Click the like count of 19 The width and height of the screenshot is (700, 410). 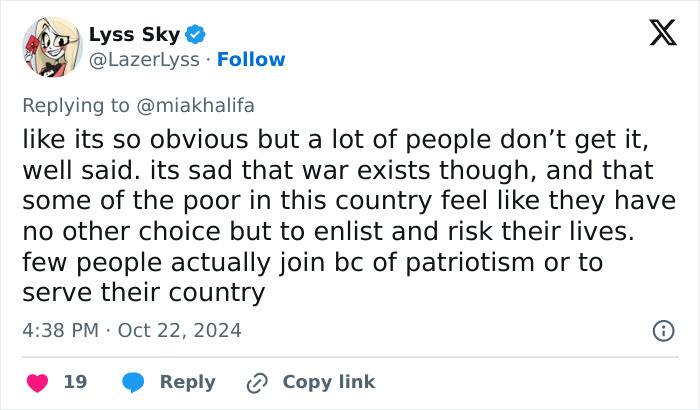click(75, 382)
